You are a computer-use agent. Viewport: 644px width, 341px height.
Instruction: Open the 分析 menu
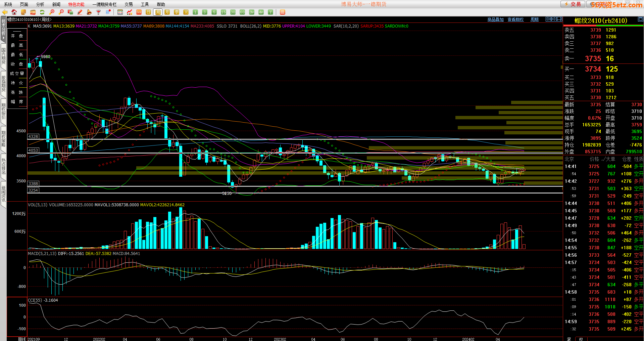pos(40,4)
